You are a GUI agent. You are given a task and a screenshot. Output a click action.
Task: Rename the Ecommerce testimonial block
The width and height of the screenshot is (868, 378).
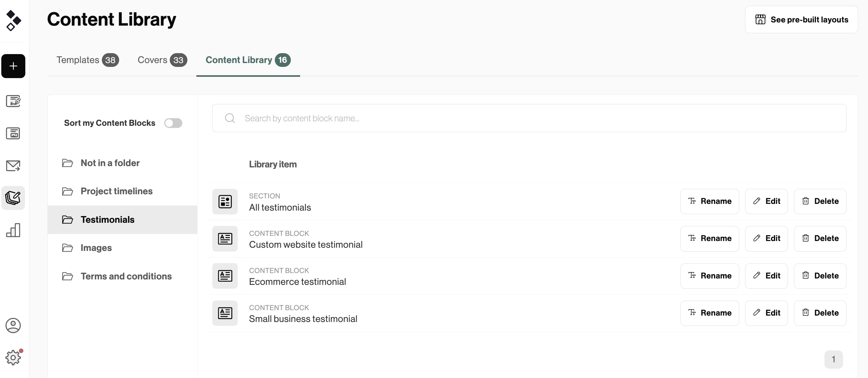(710, 276)
